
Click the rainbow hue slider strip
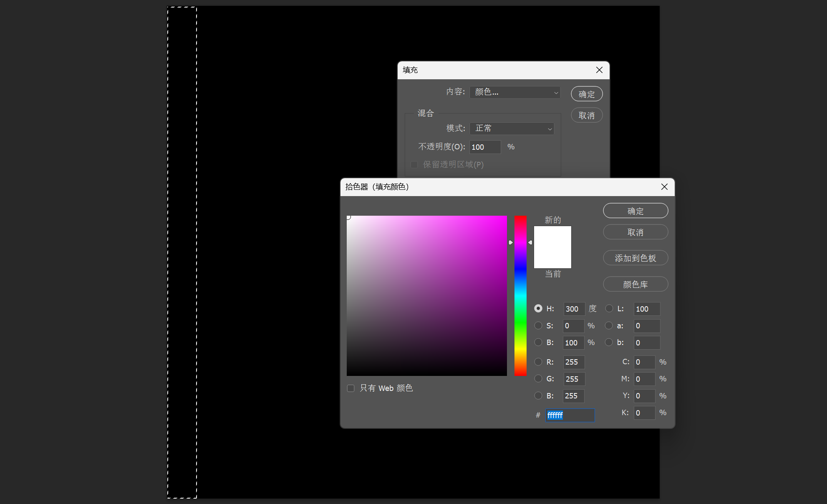click(x=520, y=296)
